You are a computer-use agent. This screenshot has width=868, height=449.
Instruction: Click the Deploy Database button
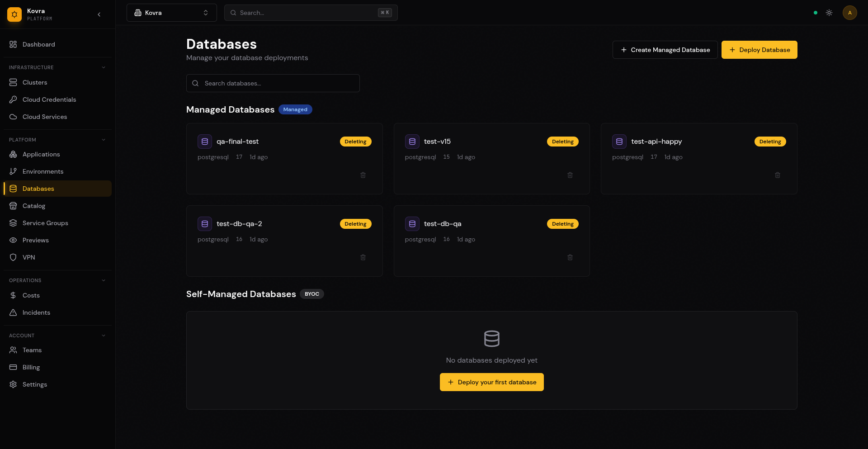coord(759,50)
